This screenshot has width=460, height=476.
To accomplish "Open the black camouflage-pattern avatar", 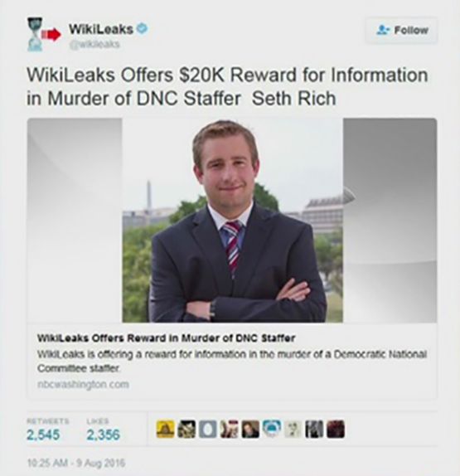I will pos(186,430).
